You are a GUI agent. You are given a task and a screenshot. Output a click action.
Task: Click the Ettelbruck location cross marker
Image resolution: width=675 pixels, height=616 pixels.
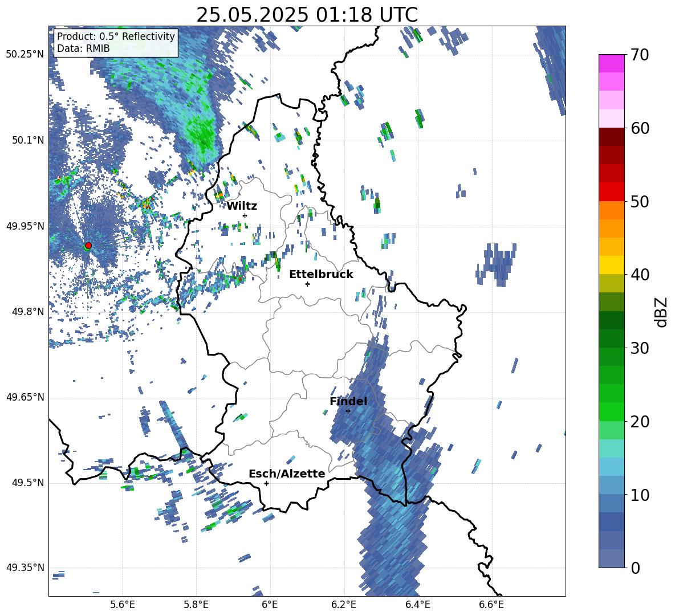pyautogui.click(x=307, y=284)
